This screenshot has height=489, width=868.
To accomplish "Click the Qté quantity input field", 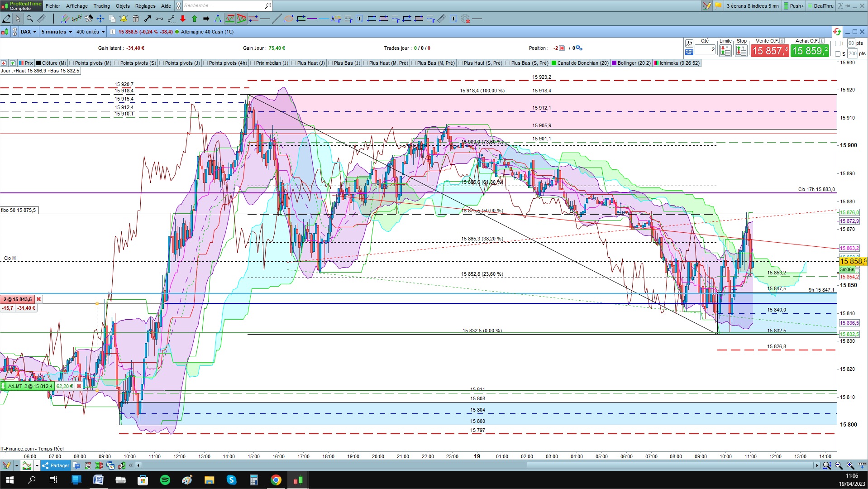I will (x=705, y=49).
